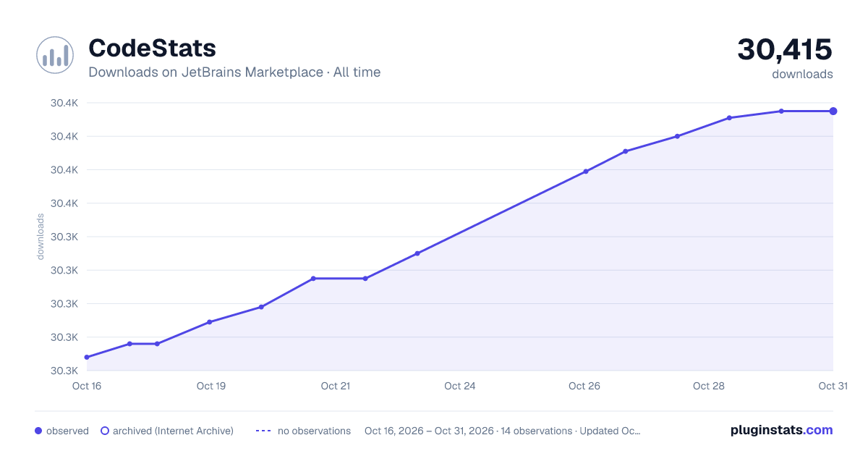
Task: Select the data point above Oct 19 label
Action: coord(209,322)
